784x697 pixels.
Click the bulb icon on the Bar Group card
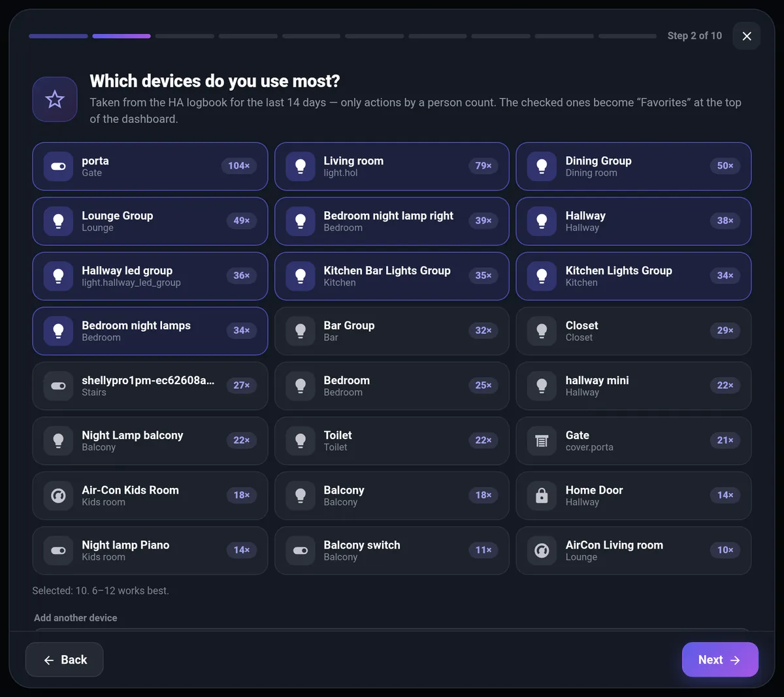coord(301,331)
